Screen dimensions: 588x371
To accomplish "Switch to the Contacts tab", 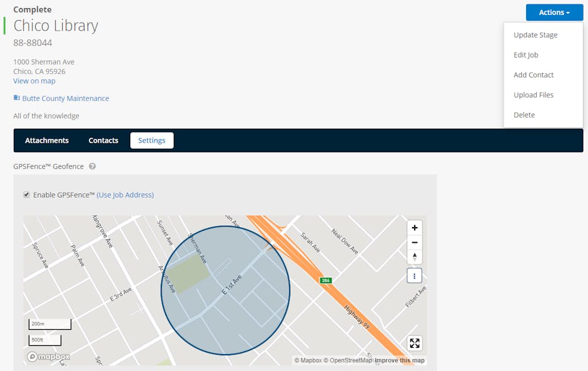I will tap(103, 140).
